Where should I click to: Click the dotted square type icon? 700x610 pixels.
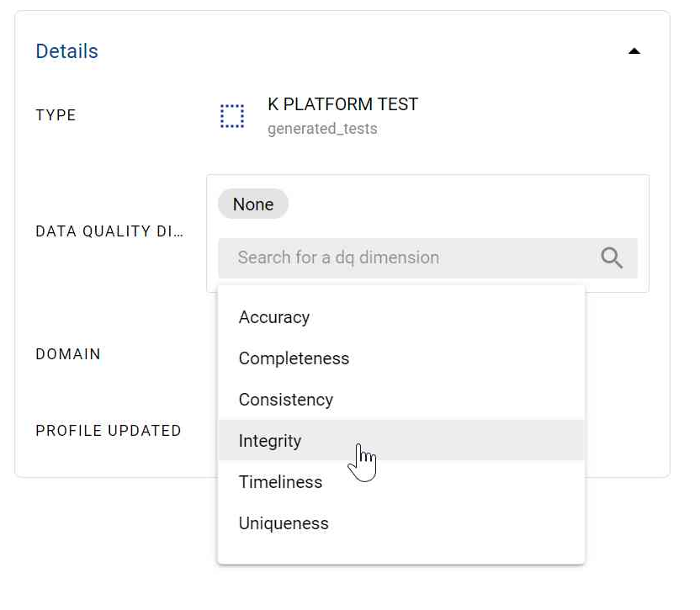[232, 116]
